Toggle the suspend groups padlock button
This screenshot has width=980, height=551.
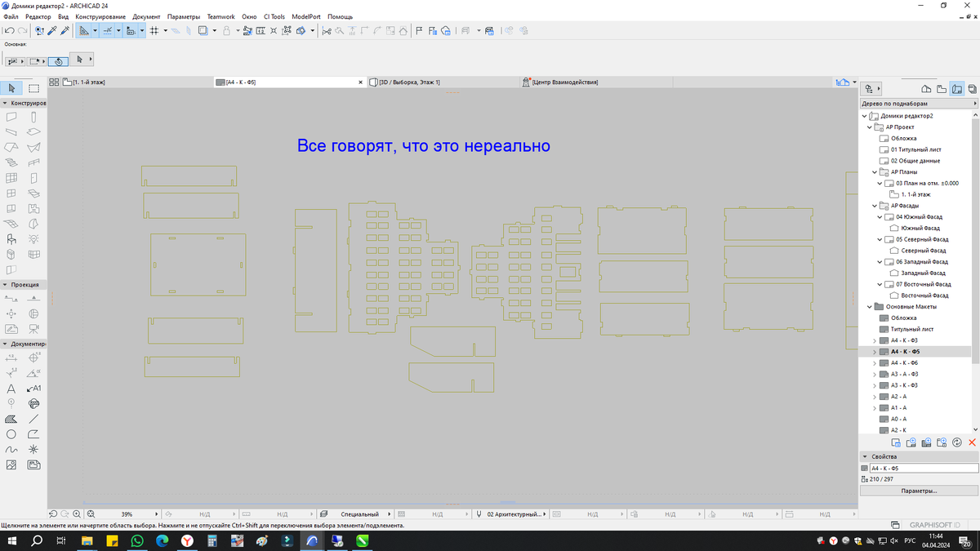click(x=226, y=30)
